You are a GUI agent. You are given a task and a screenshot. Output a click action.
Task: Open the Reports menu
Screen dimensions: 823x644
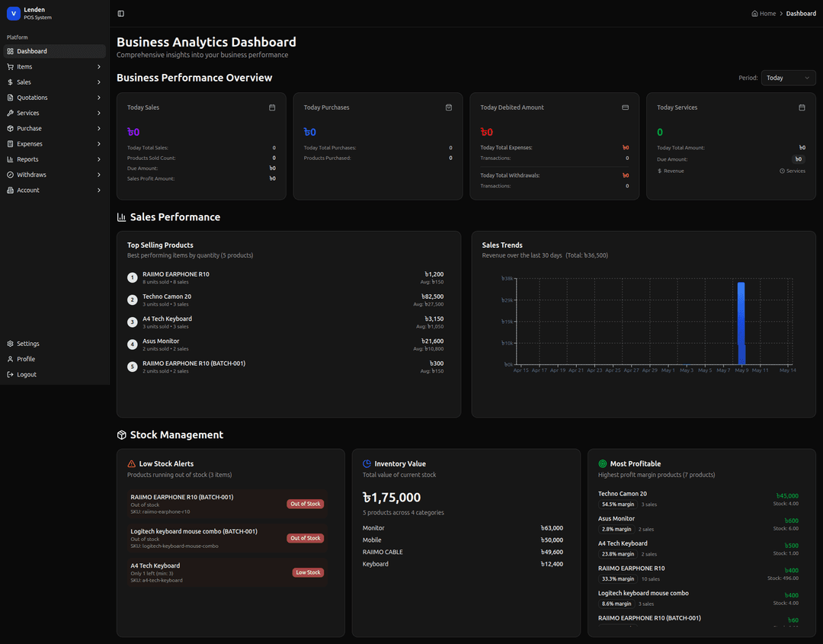pyautogui.click(x=55, y=159)
